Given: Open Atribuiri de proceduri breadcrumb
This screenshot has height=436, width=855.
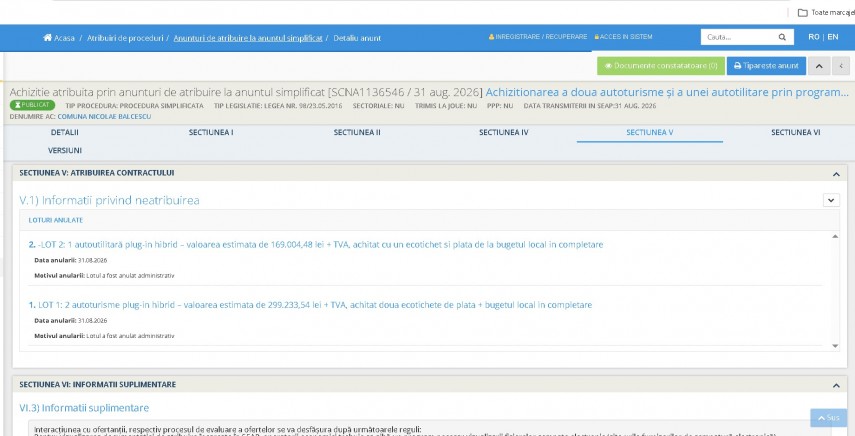Looking at the screenshot, I should 125,38.
